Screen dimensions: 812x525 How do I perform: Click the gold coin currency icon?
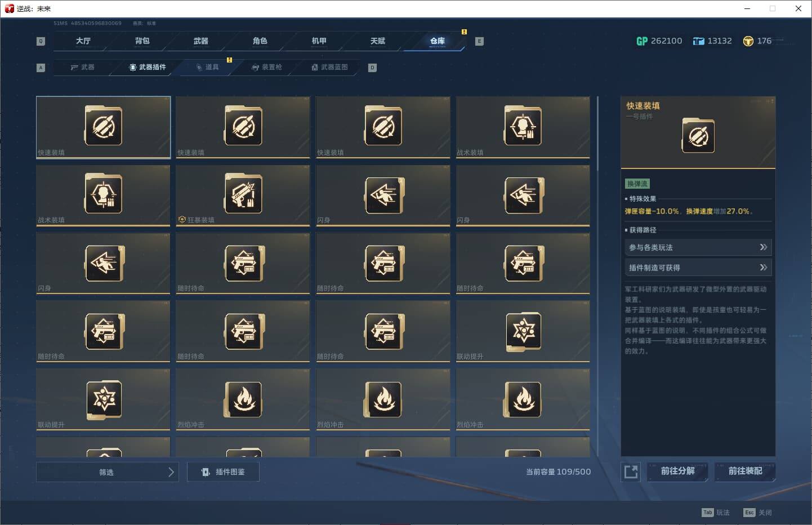tap(749, 41)
